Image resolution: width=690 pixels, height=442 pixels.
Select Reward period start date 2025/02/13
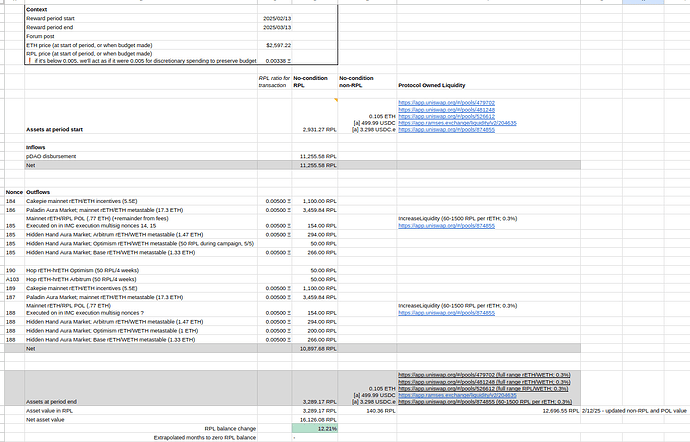(x=275, y=18)
